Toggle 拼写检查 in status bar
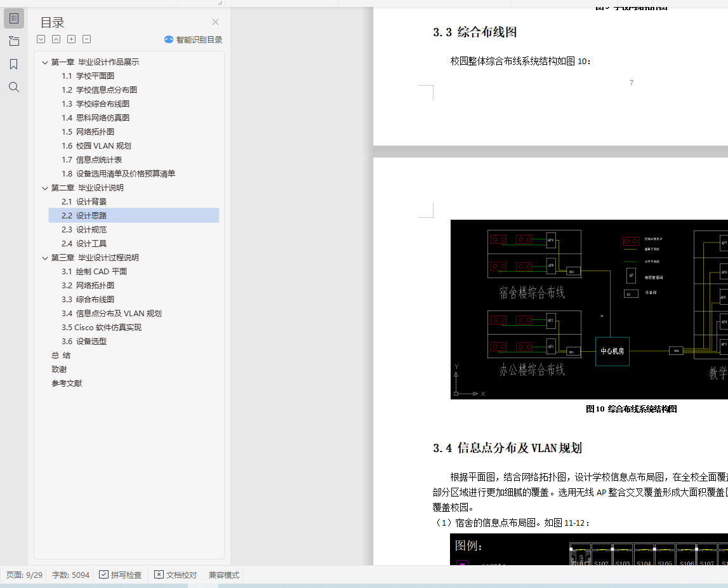Viewport: 728px width, 588px height. pos(121,575)
